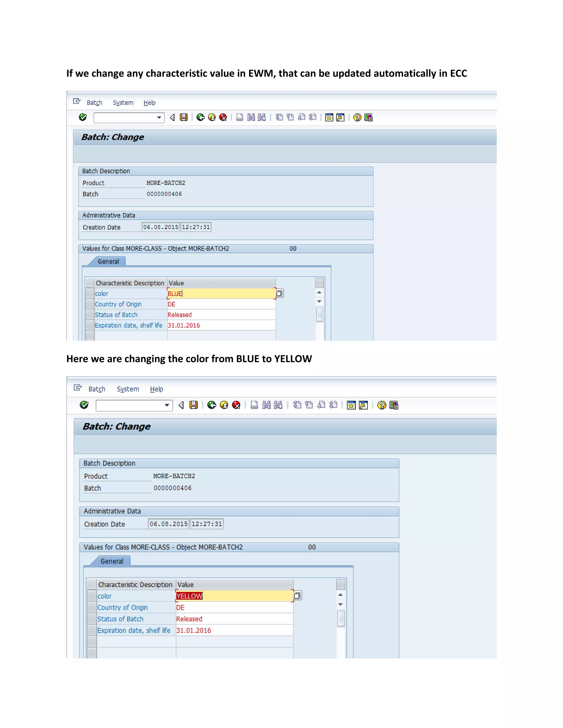Open the command field dropdown in top toolbar
The width and height of the screenshot is (563, 728).
[x=159, y=117]
